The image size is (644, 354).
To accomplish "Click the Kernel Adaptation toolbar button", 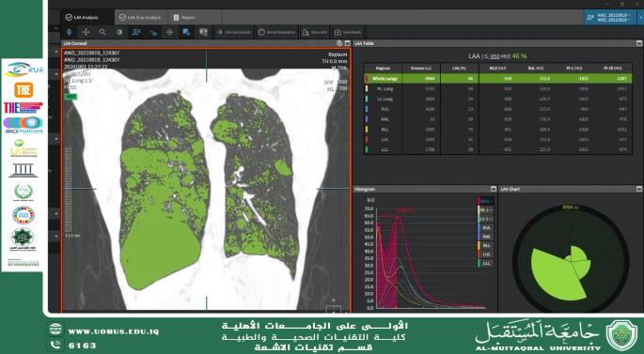I will click(276, 32).
